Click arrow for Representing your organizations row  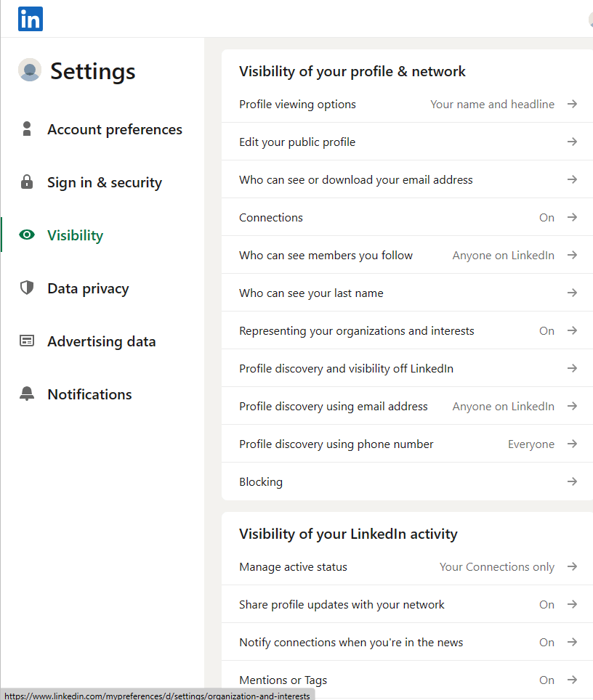tap(572, 330)
